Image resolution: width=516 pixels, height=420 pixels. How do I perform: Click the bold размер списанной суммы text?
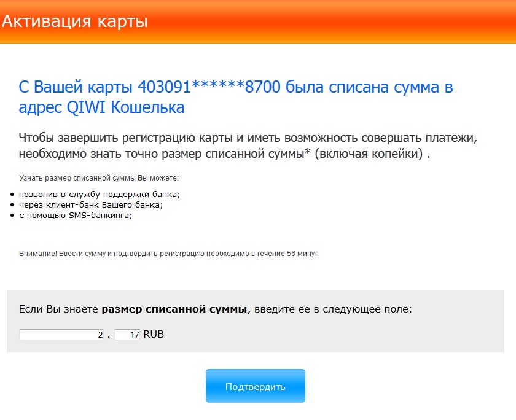pos(174,309)
